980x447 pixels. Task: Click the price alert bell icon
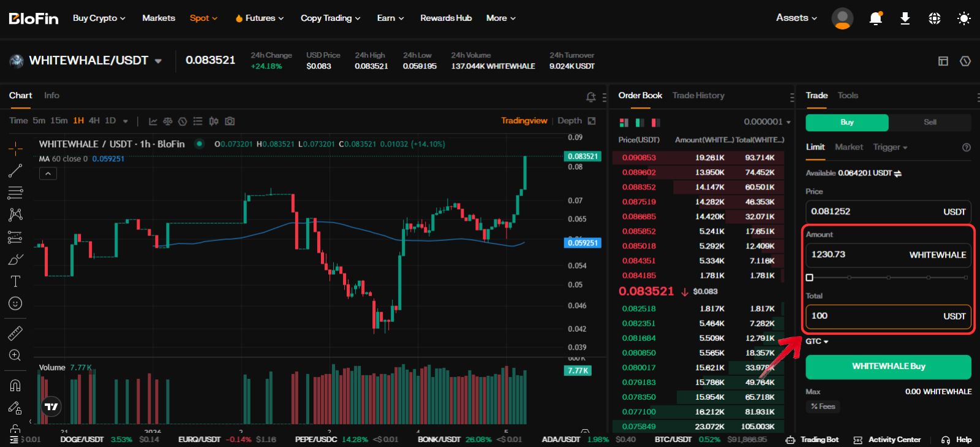coord(590,97)
